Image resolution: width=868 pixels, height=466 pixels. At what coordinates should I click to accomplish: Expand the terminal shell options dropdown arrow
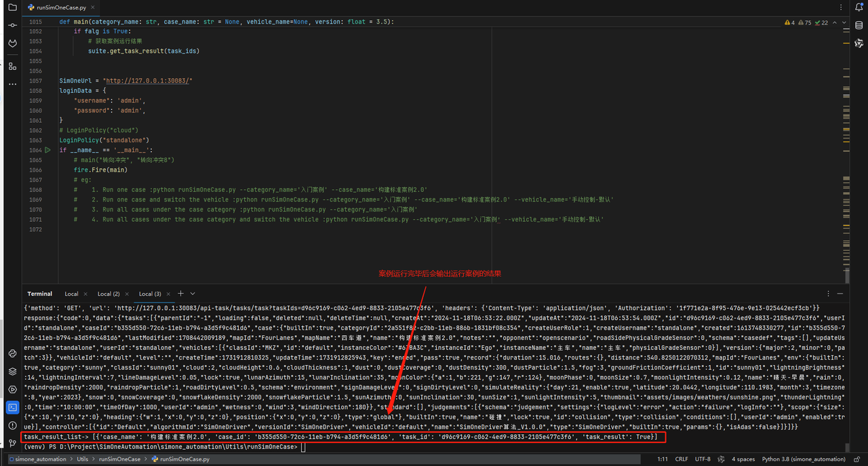(x=193, y=294)
